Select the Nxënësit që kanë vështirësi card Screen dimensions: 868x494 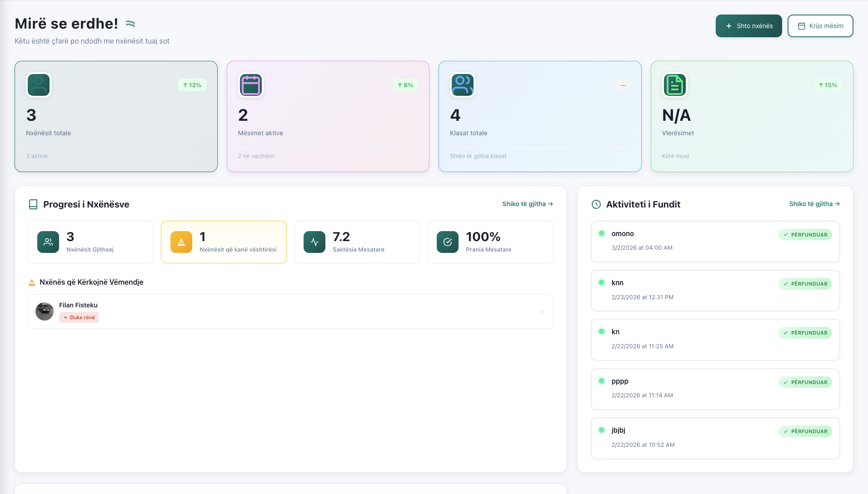pyautogui.click(x=224, y=242)
